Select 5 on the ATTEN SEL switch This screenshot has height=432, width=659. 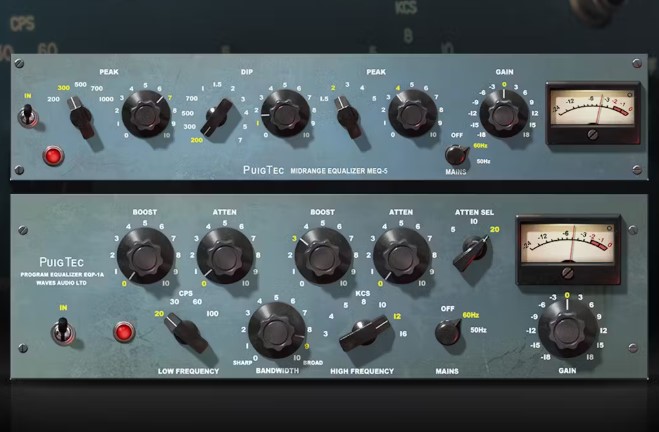[x=453, y=229]
